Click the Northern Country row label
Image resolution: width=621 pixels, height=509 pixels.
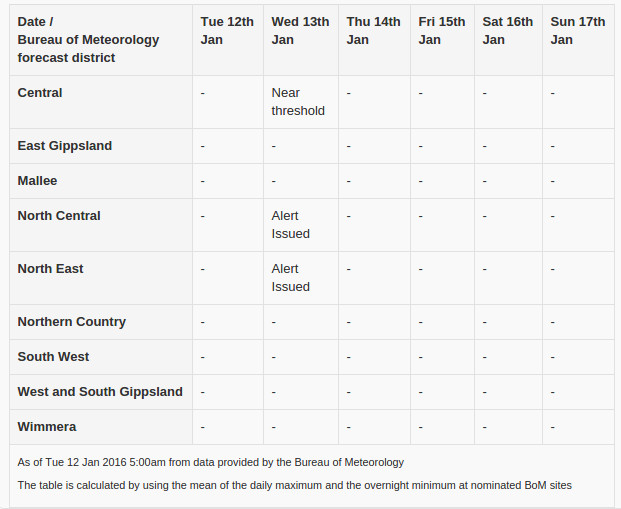point(71,322)
